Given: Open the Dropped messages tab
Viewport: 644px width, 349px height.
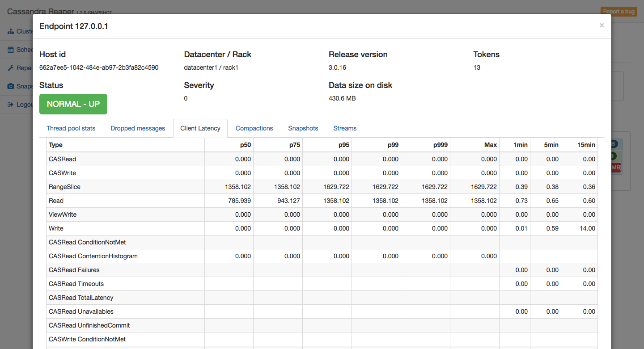Looking at the screenshot, I should pyautogui.click(x=138, y=128).
